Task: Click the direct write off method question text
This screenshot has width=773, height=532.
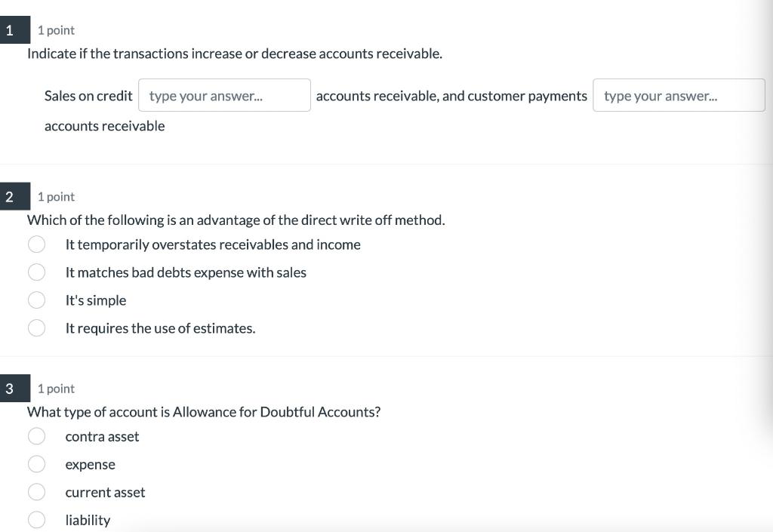Action: 236,220
